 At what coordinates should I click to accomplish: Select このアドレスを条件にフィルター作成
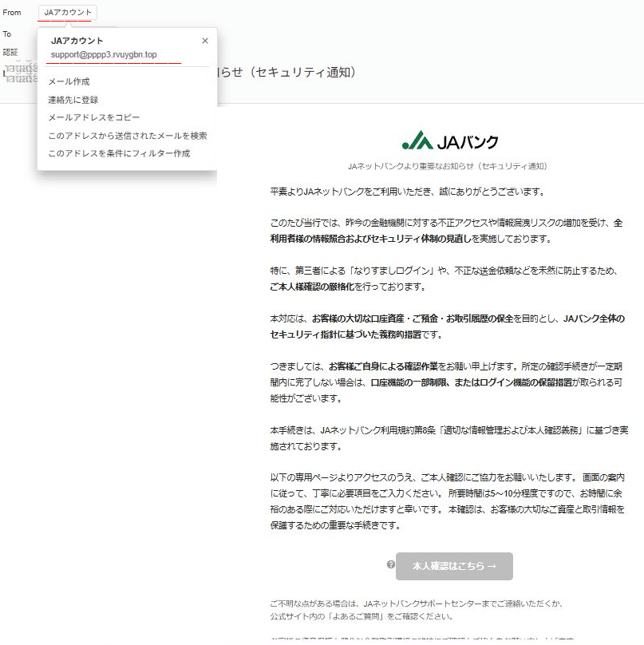point(119,153)
